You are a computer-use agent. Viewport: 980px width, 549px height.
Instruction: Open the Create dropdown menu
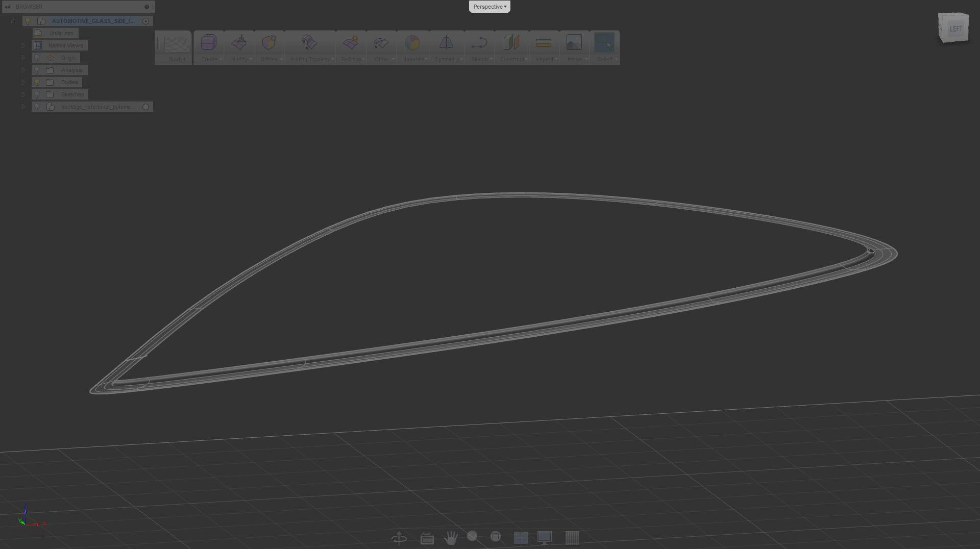[211, 59]
